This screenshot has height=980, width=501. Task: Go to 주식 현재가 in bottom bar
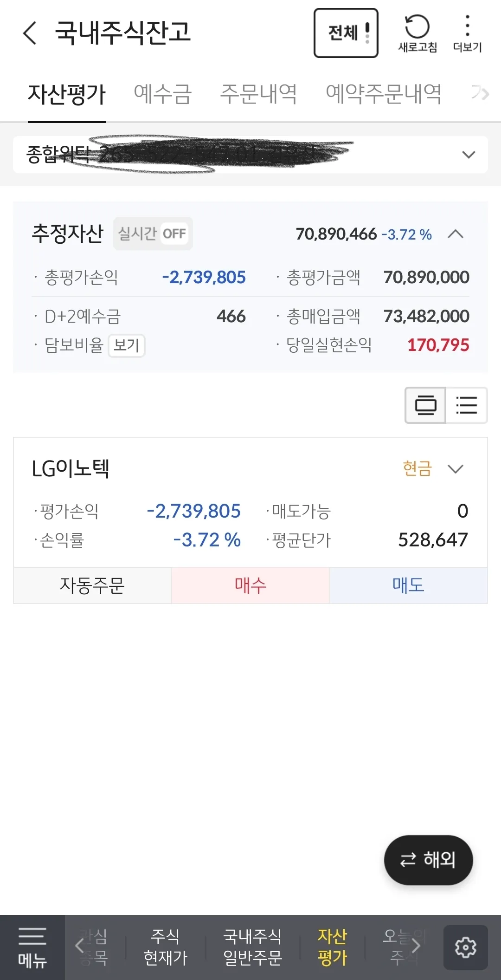click(x=166, y=948)
